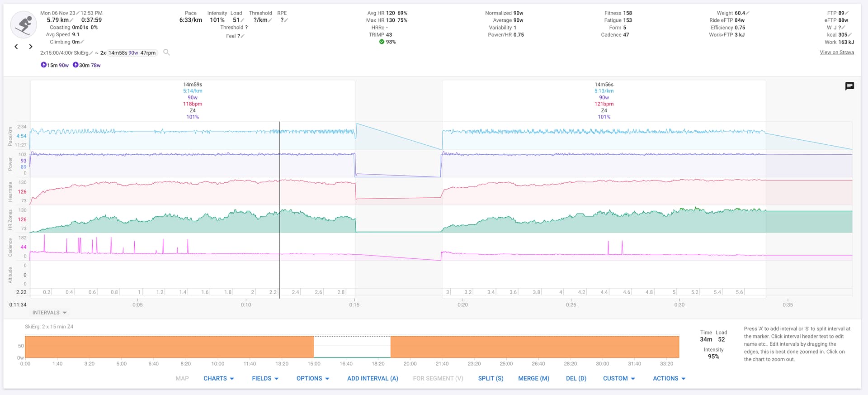Click the ADD INTERVAL (A) button
This screenshot has height=395, width=868.
[373, 378]
